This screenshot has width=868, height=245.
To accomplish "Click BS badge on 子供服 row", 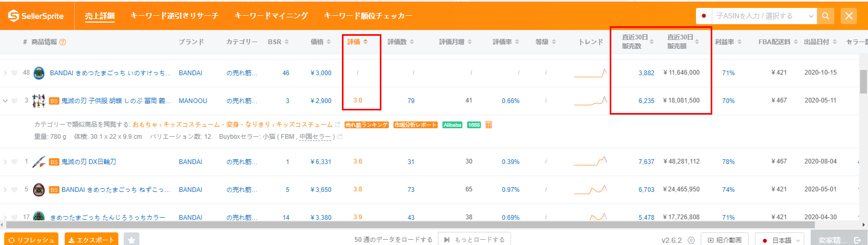I will point(54,101).
